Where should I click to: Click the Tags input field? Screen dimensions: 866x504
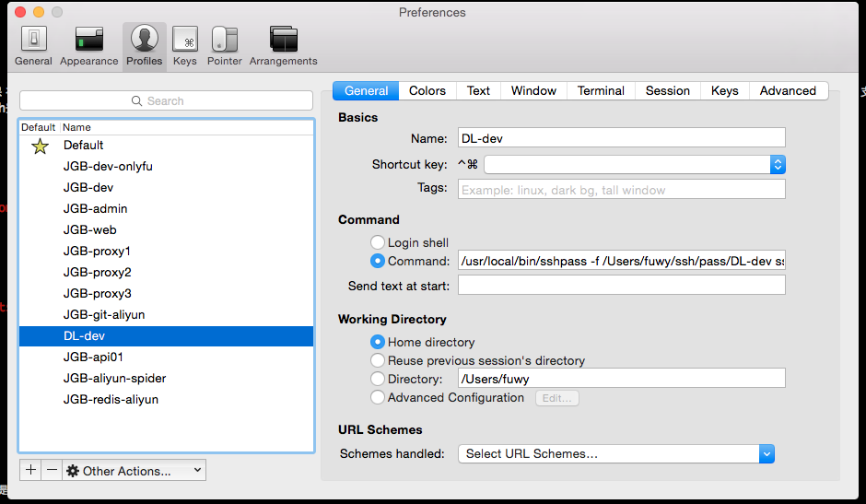(x=621, y=190)
